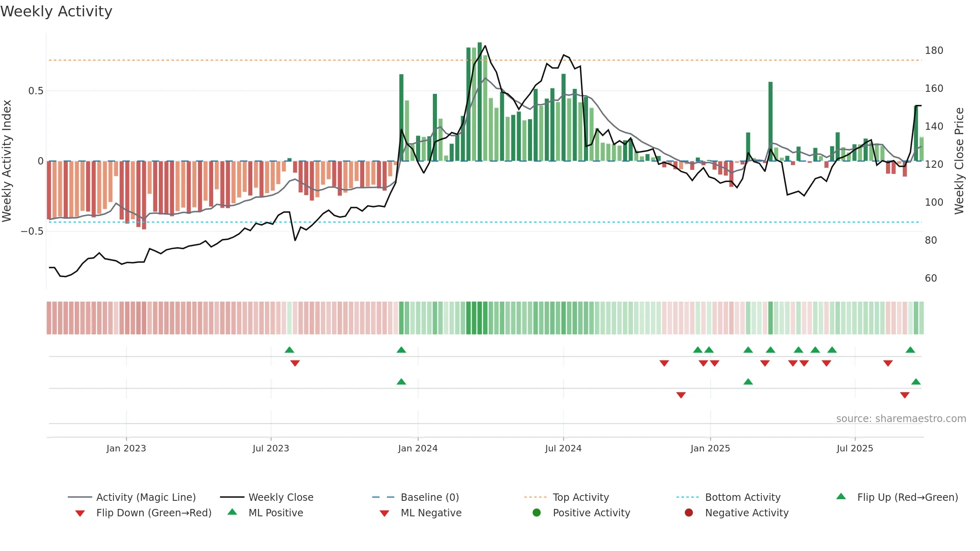The height and width of the screenshot is (551, 980).
Task: Click the orange dotted Top Activity line sample
Action: pyautogui.click(x=535, y=497)
